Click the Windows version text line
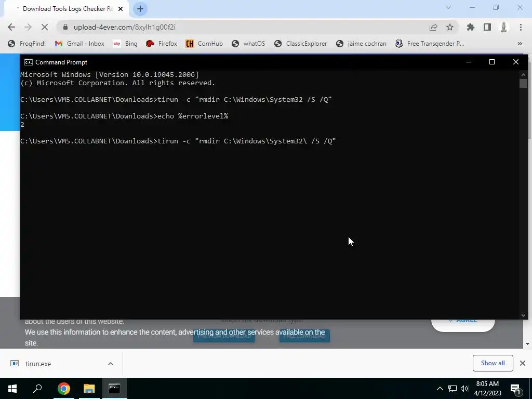 click(x=110, y=75)
